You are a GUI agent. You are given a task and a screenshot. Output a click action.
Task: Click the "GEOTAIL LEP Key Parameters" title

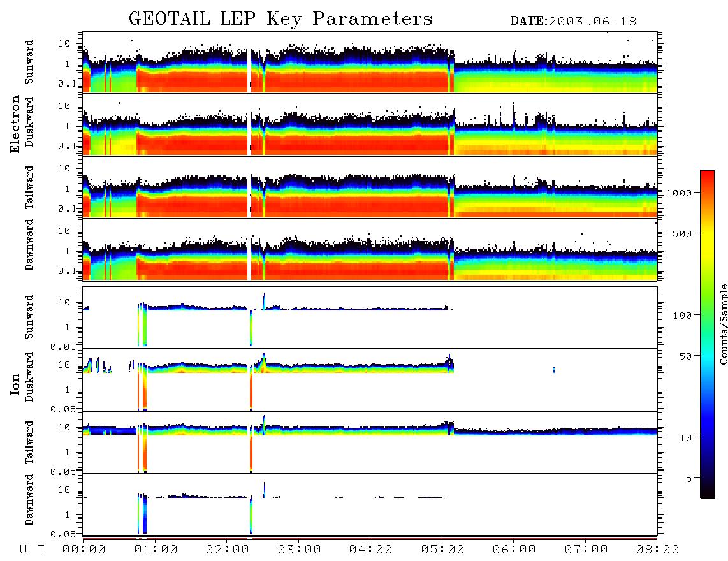click(x=280, y=20)
